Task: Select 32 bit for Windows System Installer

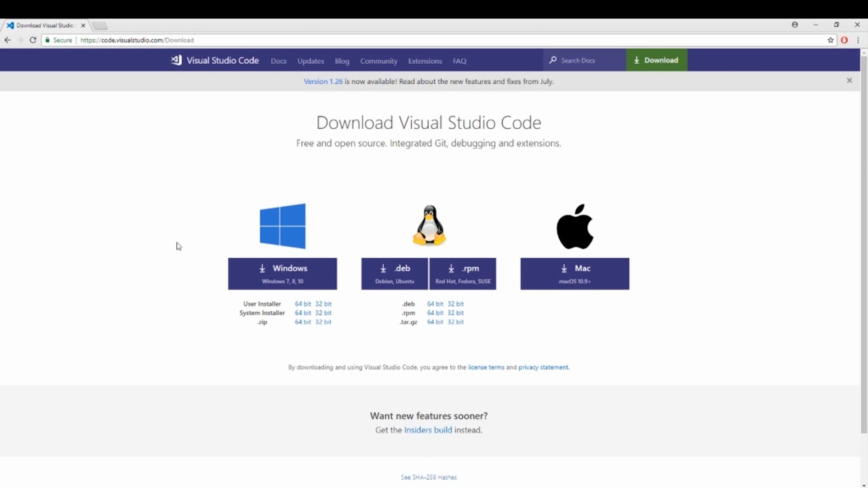Action: pyautogui.click(x=323, y=313)
